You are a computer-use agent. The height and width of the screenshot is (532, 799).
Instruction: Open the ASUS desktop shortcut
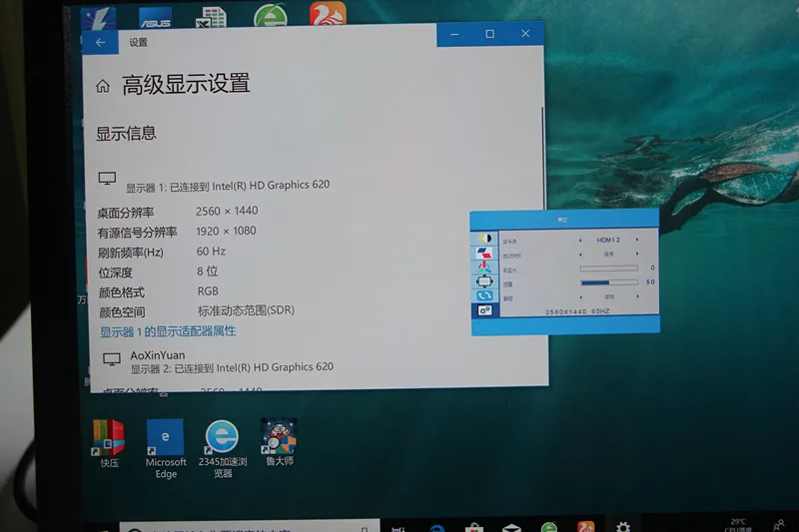click(x=156, y=18)
